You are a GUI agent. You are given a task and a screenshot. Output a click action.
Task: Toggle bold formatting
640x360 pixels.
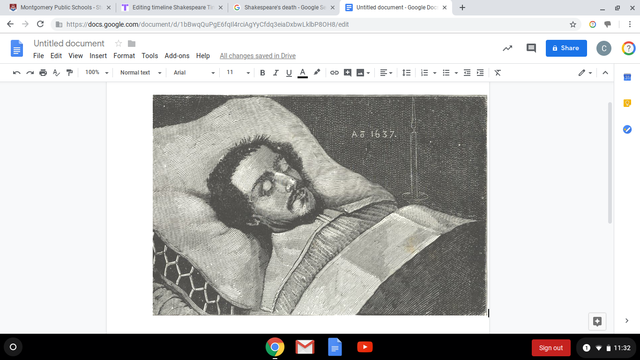(x=262, y=73)
